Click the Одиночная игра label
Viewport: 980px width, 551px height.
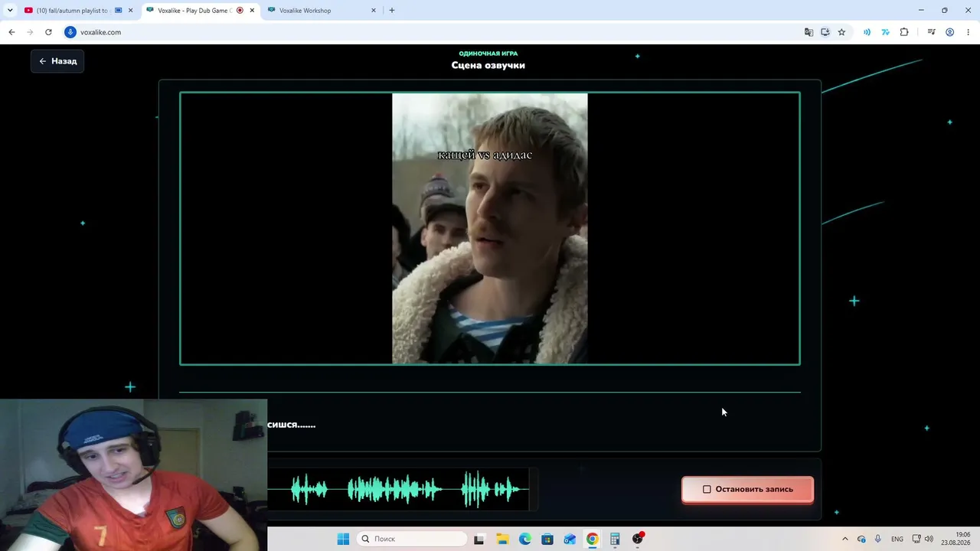[x=488, y=54]
